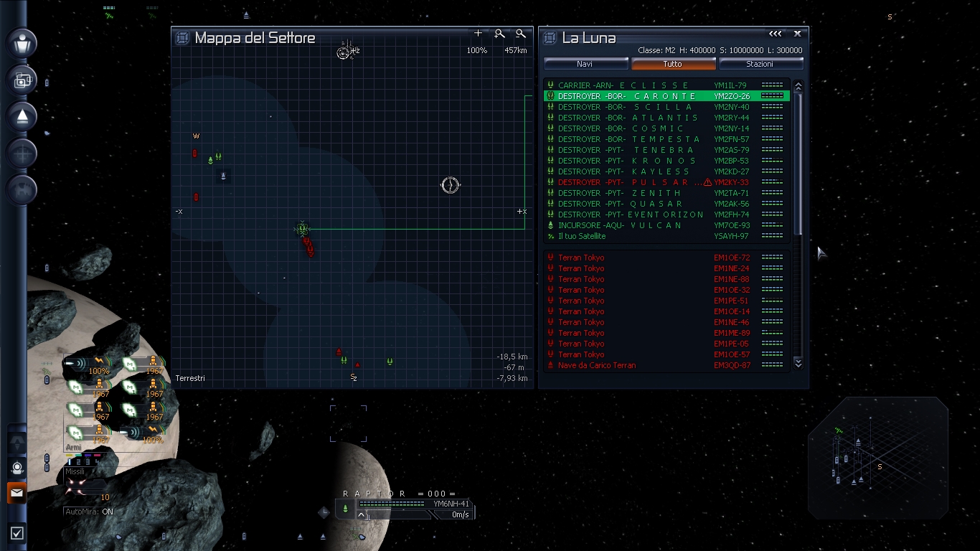The image size is (980, 551).
Task: Select DESTROYER -PYT- EVENT ORIZON row
Action: point(666,215)
